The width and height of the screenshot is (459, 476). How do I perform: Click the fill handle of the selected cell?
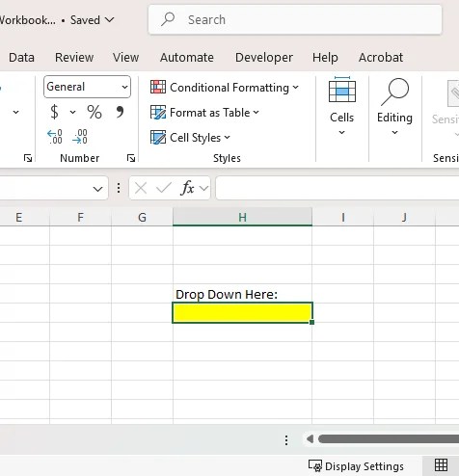(311, 322)
